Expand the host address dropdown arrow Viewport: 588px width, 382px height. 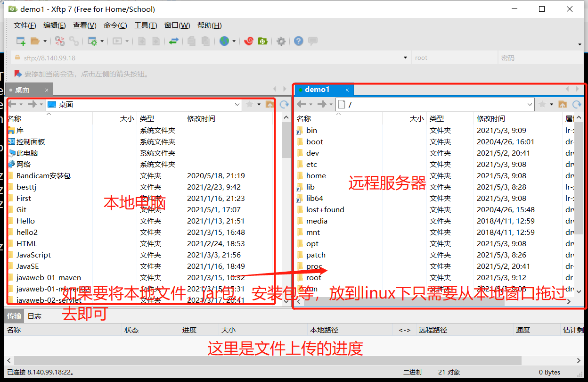tap(405, 58)
